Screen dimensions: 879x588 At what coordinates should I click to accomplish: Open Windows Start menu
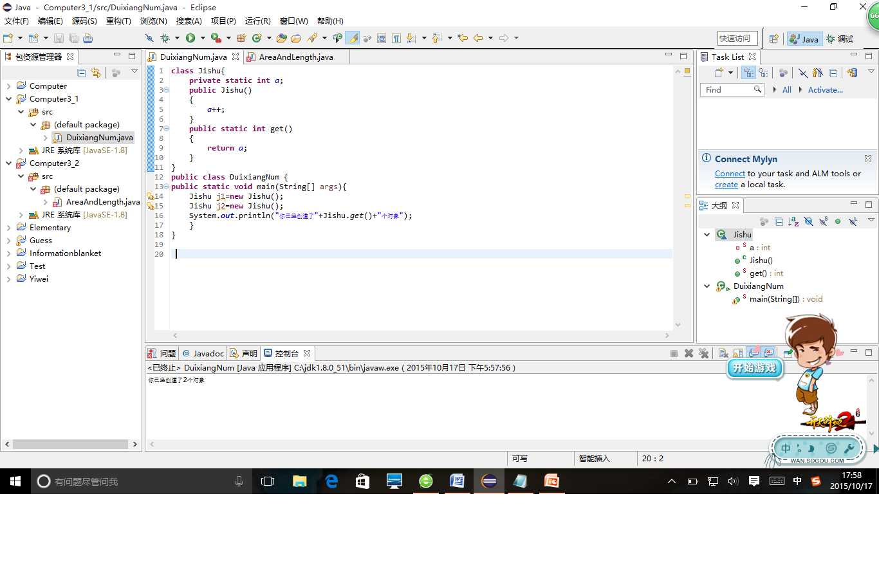15,481
